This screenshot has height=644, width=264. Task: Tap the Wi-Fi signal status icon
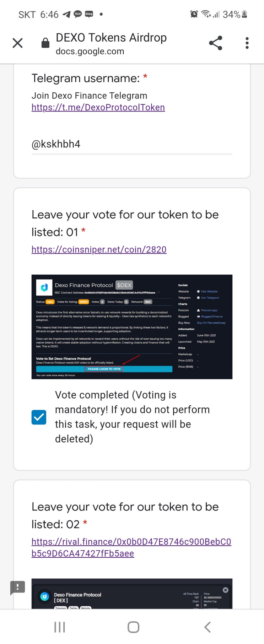(206, 14)
